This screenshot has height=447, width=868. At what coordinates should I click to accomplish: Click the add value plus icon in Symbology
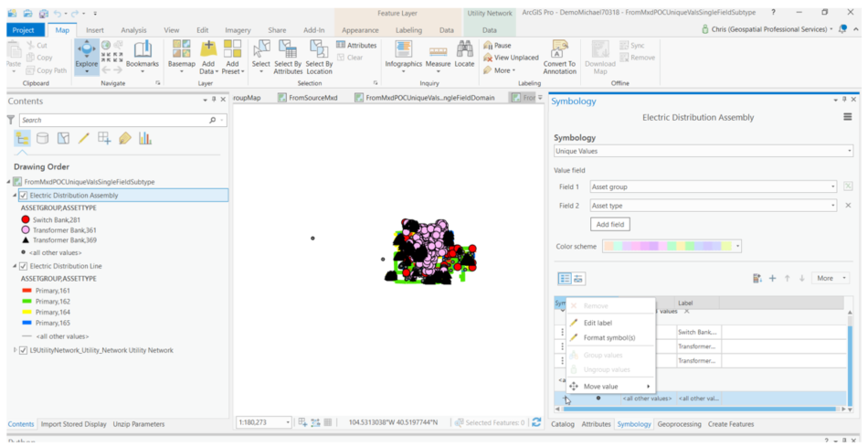773,278
